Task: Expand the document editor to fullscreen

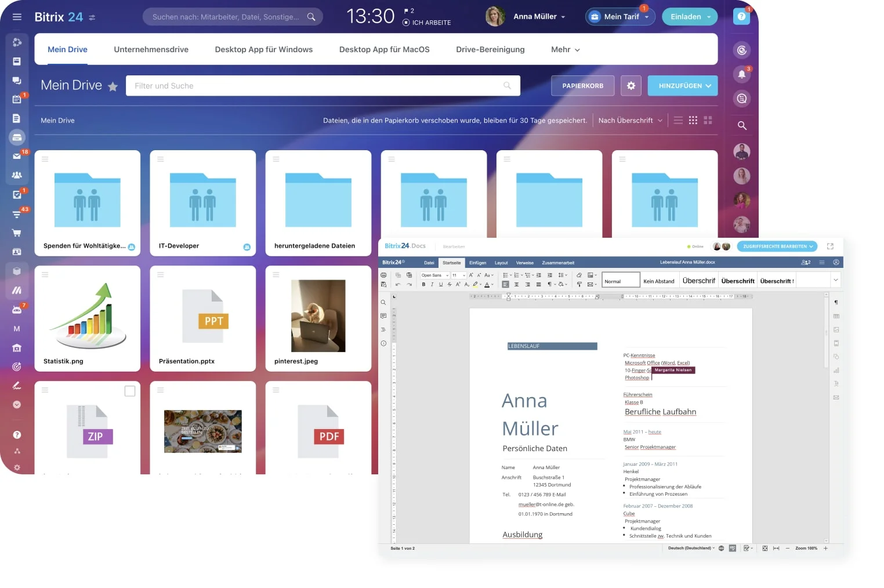Action: pos(830,246)
